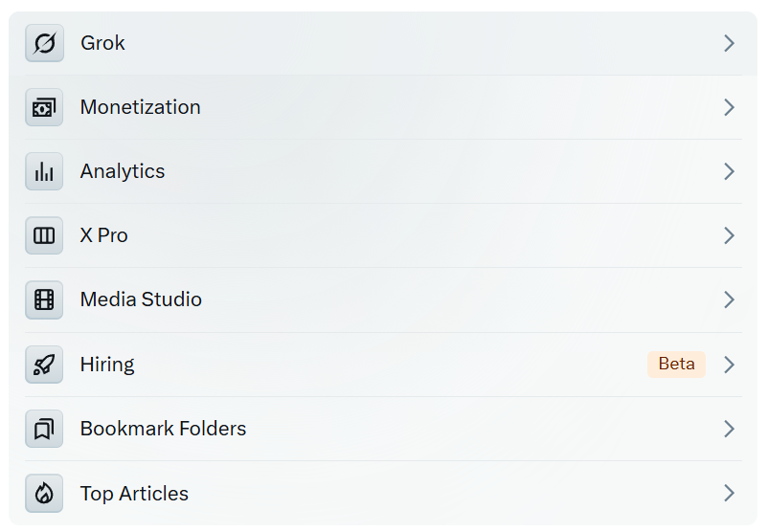Select the Monetization menu label
This screenshot has width=768, height=532.
coord(141,107)
